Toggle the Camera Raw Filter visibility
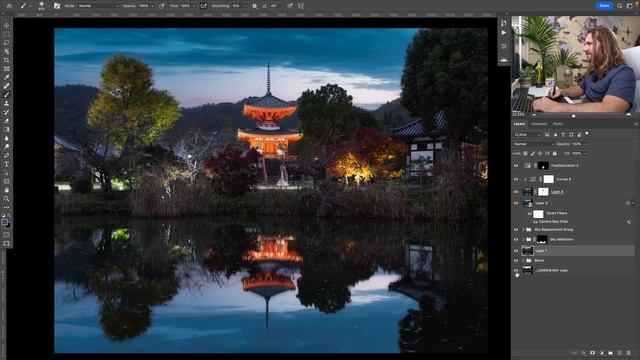 point(535,221)
